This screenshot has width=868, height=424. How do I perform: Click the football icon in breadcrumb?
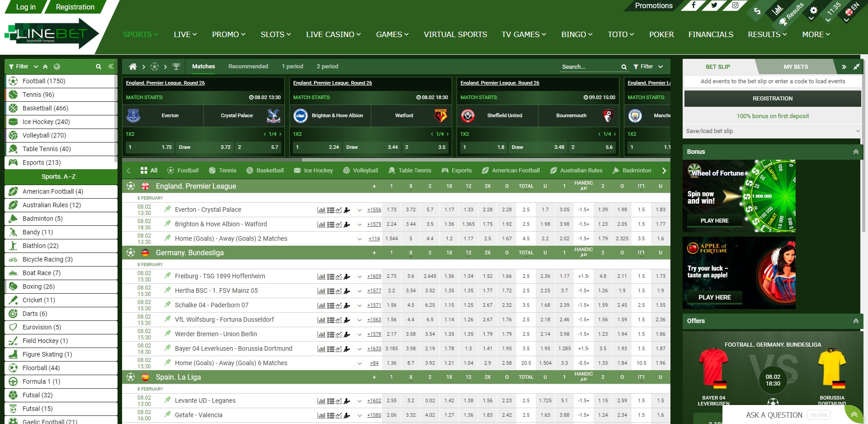pyautogui.click(x=155, y=67)
